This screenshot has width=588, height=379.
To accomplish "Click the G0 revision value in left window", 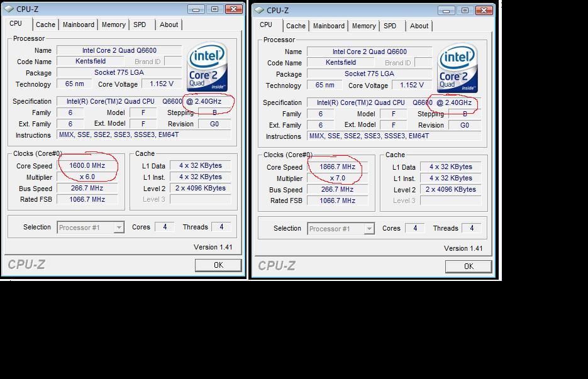I will 214,124.
